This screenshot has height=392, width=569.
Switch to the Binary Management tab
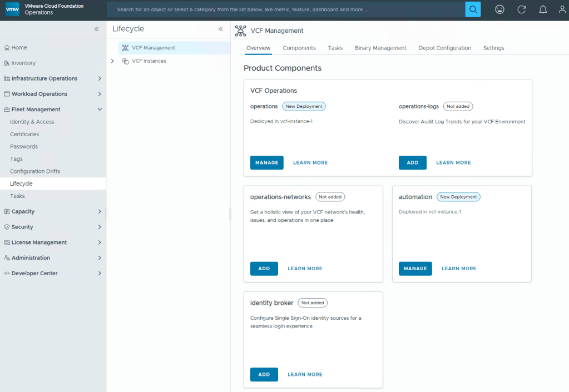click(380, 48)
